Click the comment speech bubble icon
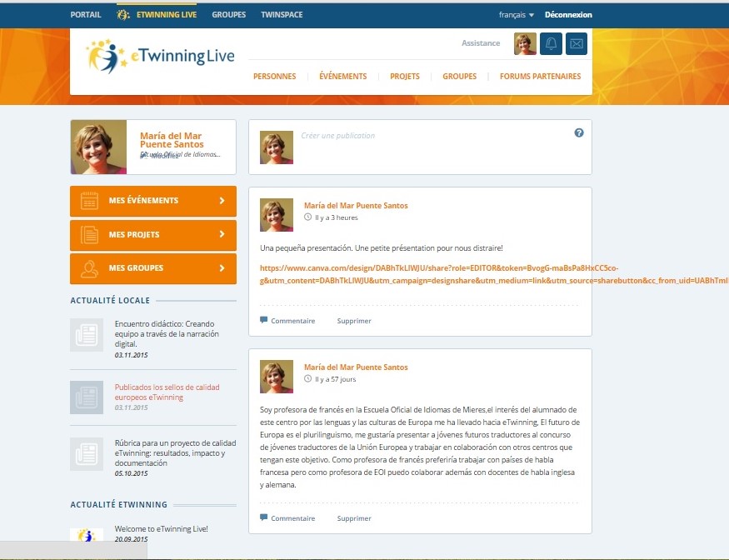729x560 pixels. coord(262,319)
